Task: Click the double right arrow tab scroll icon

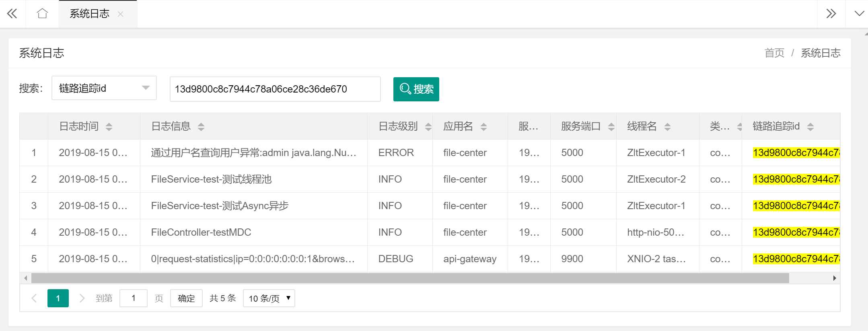Action: (831, 14)
